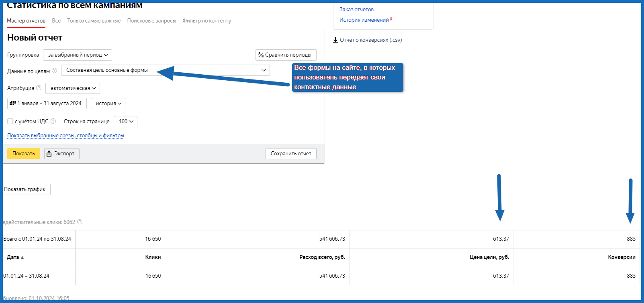Open the help icon beside с учётом НДС
The image size is (644, 303).
pyautogui.click(x=53, y=121)
